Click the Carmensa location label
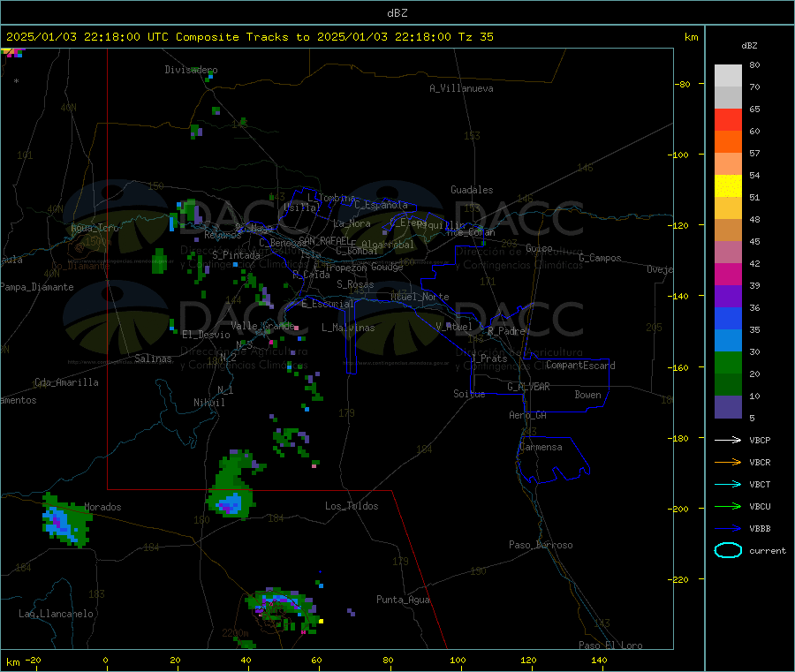Image resolution: width=795 pixels, height=672 pixels. [541, 447]
